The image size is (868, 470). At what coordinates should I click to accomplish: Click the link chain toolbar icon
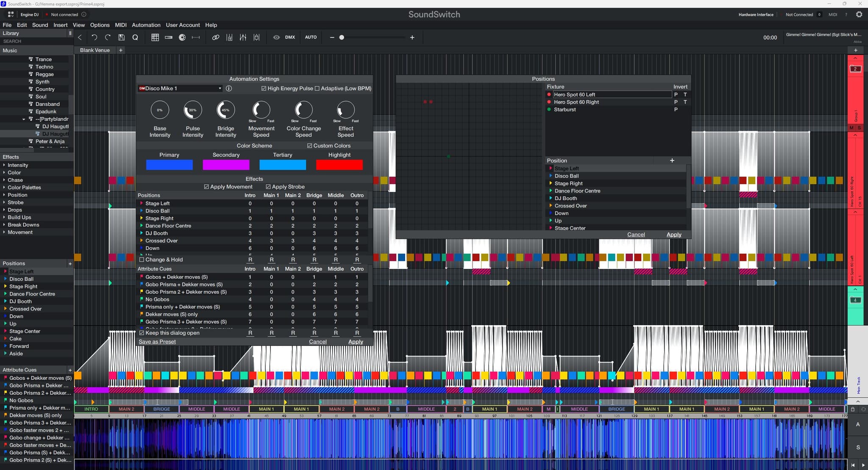216,37
